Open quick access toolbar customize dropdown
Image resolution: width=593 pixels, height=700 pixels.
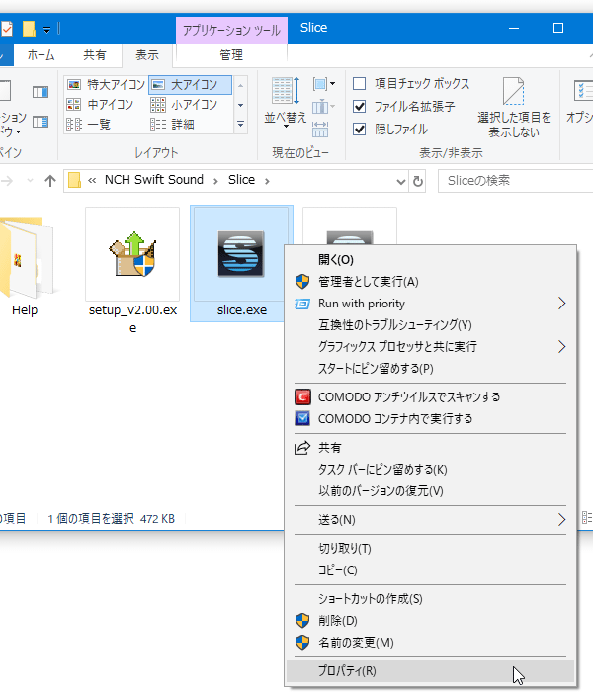click(x=46, y=30)
